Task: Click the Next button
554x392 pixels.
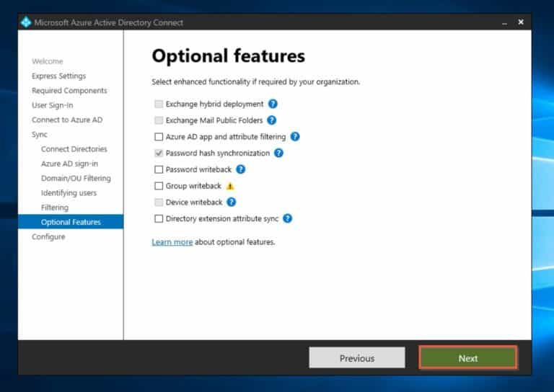Action: point(468,358)
